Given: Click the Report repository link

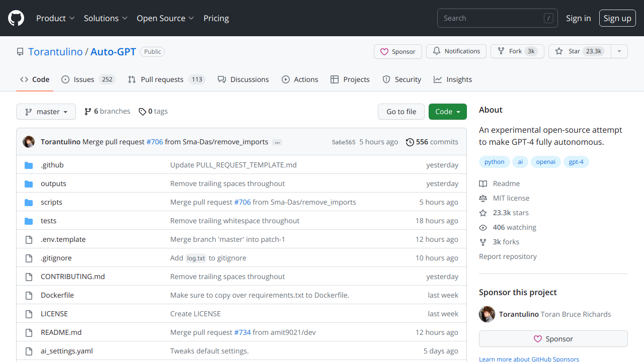Looking at the screenshot, I should [x=508, y=256].
